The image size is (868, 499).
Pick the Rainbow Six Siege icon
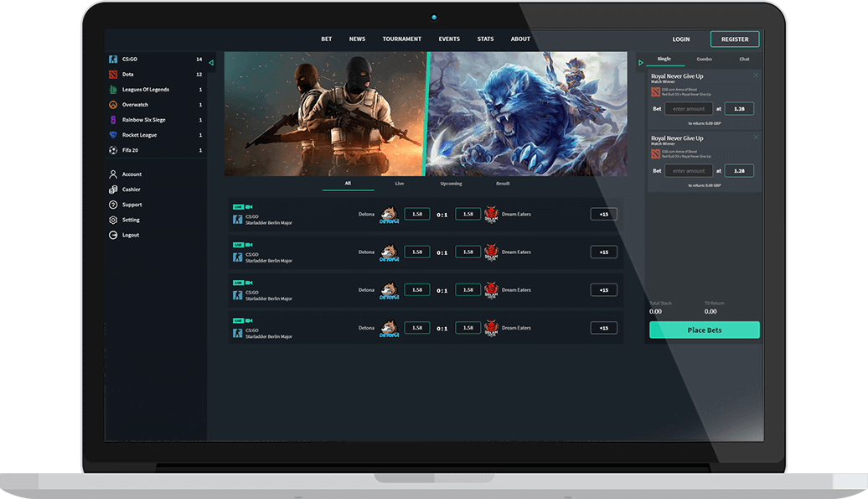113,120
